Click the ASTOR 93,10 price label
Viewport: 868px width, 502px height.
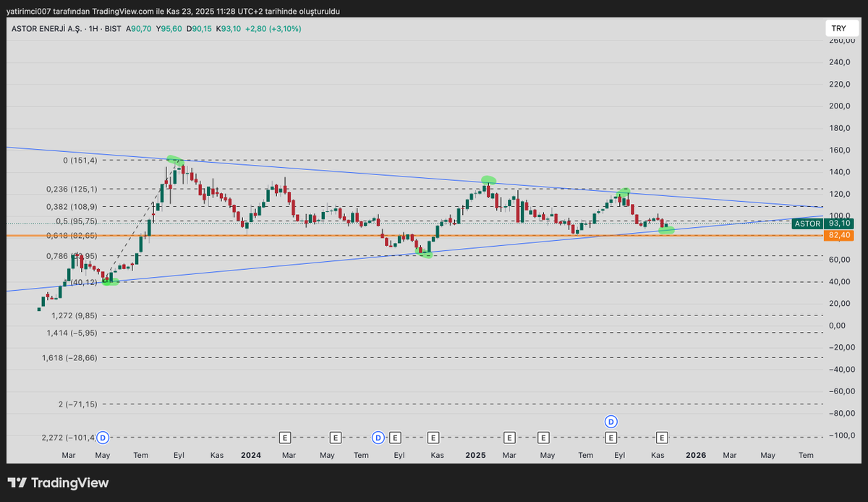(823, 224)
